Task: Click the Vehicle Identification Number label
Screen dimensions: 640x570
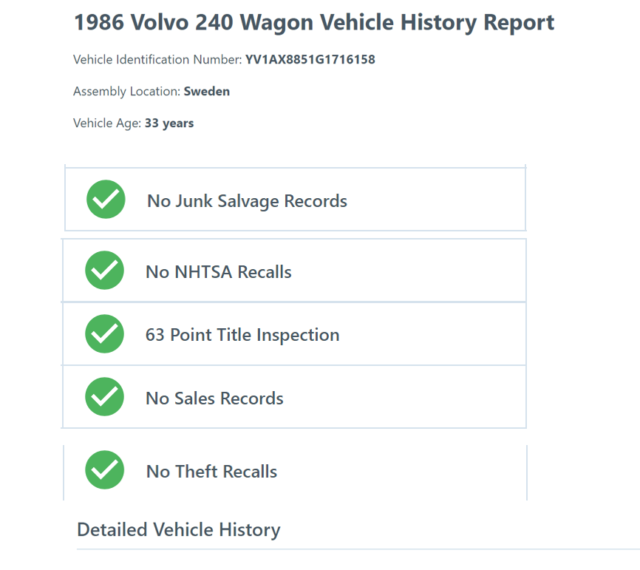Action: (x=157, y=60)
